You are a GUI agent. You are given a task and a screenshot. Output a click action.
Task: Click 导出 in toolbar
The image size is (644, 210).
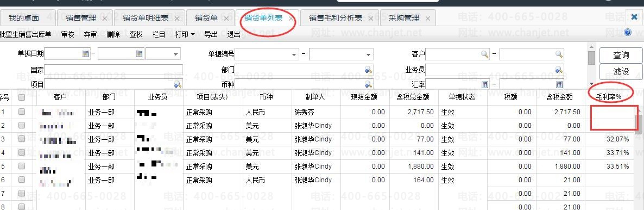(211, 35)
